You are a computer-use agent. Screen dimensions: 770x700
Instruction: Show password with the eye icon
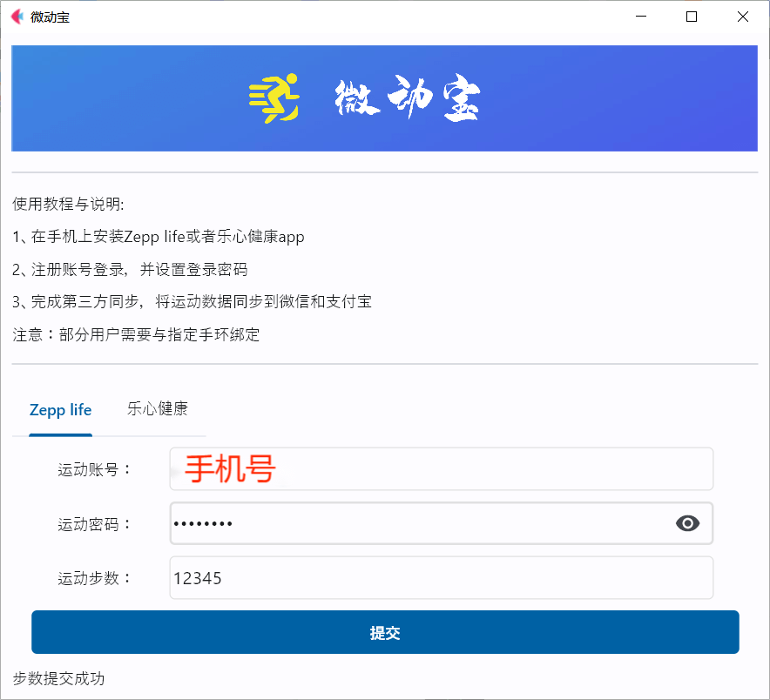pyautogui.click(x=687, y=523)
